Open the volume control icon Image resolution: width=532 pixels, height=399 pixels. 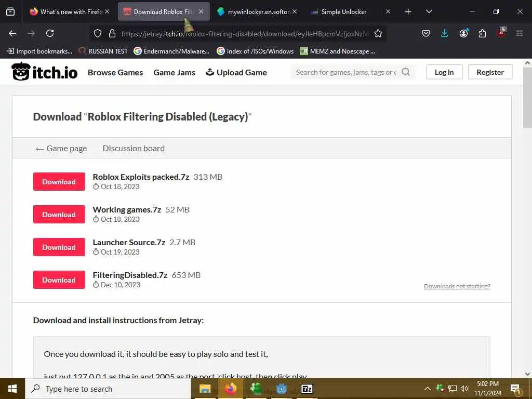(x=464, y=389)
